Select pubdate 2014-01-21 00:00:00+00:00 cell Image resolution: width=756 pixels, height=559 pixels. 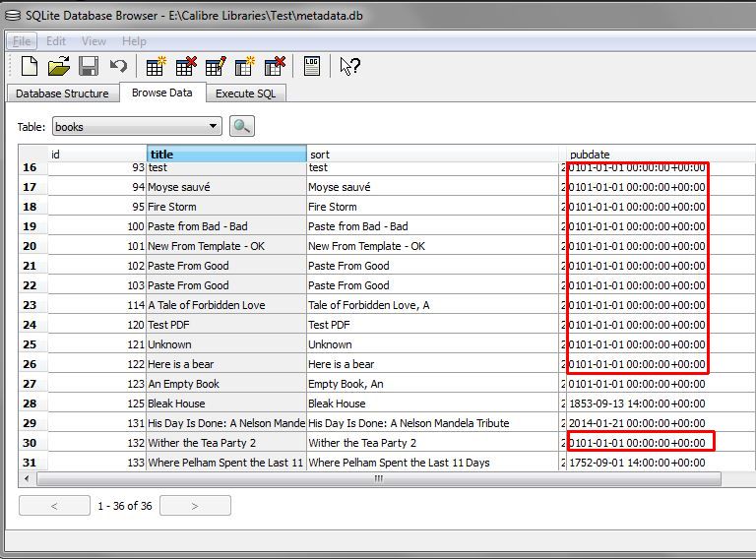[x=659, y=423]
